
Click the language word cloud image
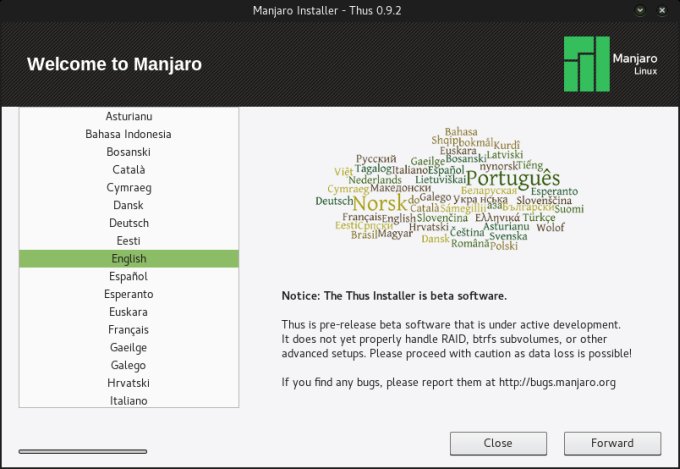click(x=450, y=189)
